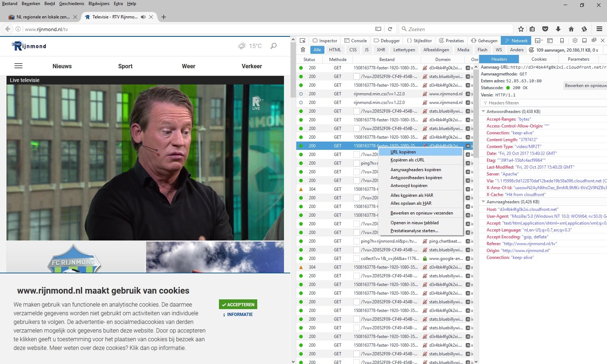Open the Rijnmond hamburger navigation menu
This screenshot has width=607, height=364.
tap(18, 66)
